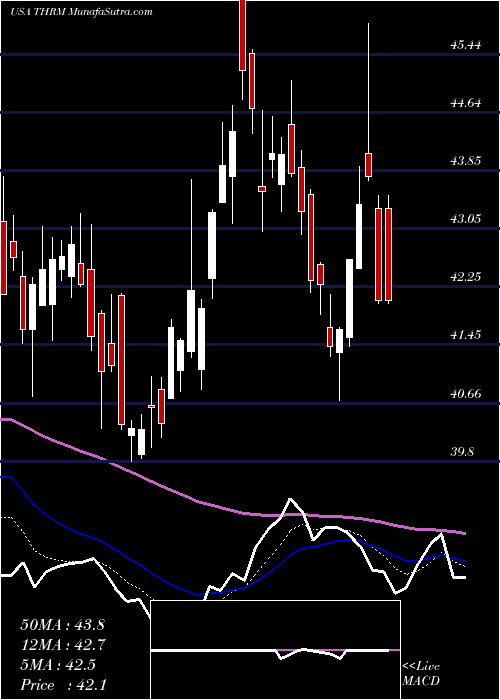Click the 12MA : 42.7 readout
The width and height of the screenshot is (500, 700).
click(62, 645)
